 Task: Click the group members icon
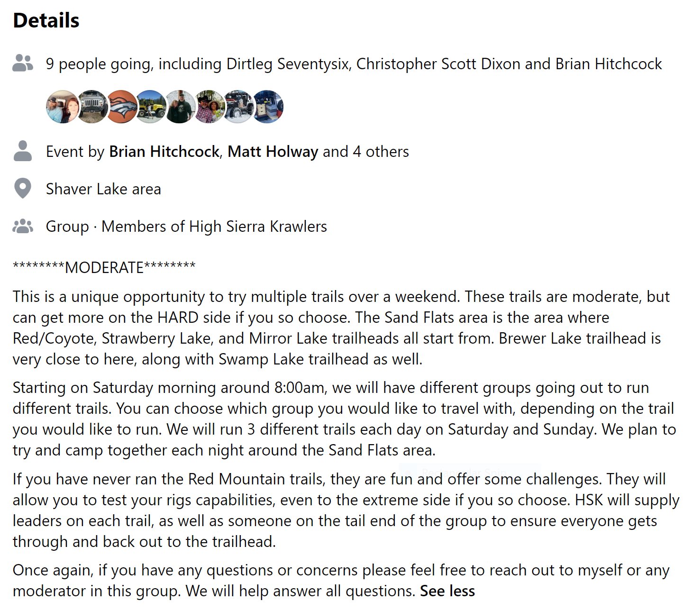tap(23, 227)
